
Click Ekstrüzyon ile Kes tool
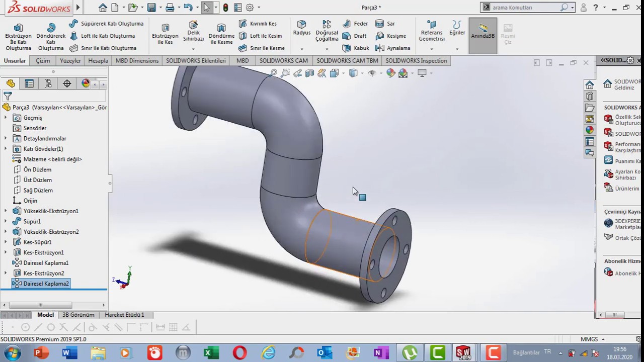pos(165,34)
